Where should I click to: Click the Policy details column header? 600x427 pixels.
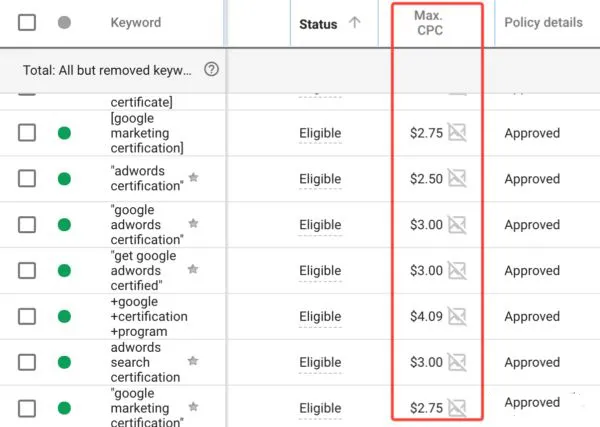coord(543,23)
